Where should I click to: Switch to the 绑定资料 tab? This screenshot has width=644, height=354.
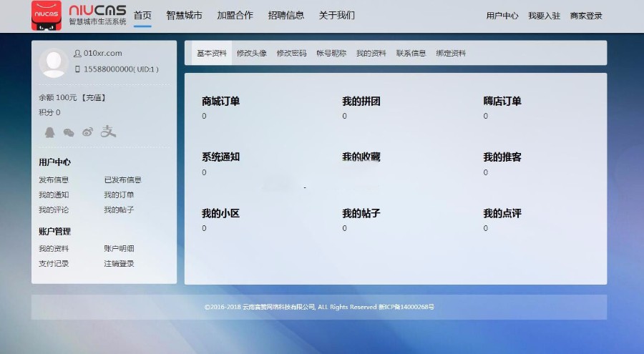[x=451, y=53]
